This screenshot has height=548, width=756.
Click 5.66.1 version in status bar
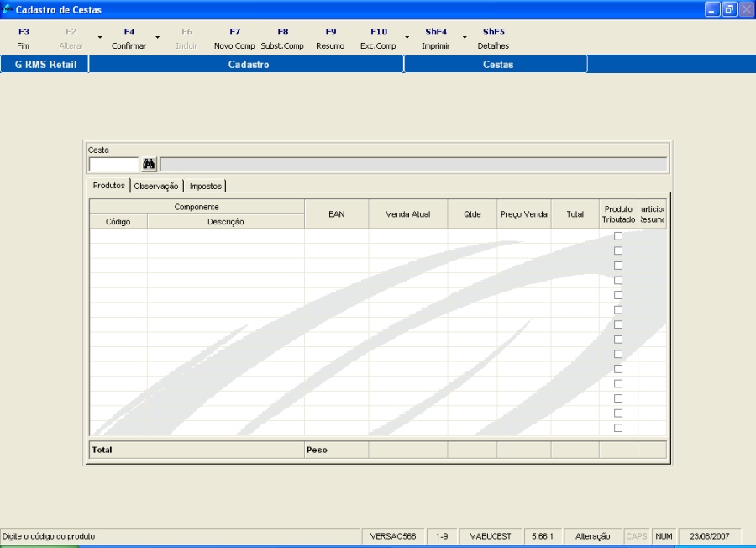pos(543,536)
